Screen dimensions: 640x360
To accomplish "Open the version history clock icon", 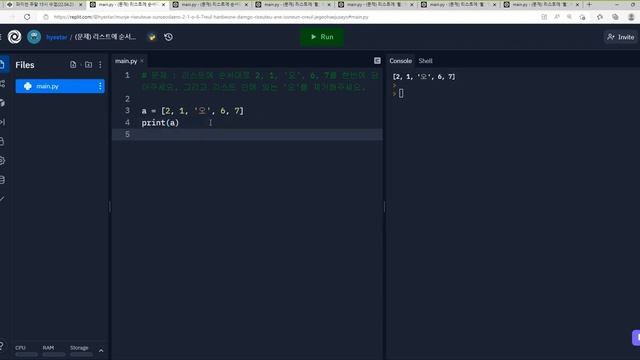I will (x=168, y=37).
